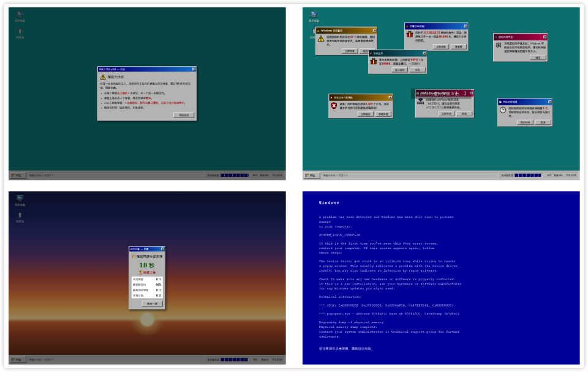Image resolution: width=588 pixels, height=372 pixels.
Task: Click the party popper icon in the results dialog
Action: pyautogui.click(x=134, y=256)
